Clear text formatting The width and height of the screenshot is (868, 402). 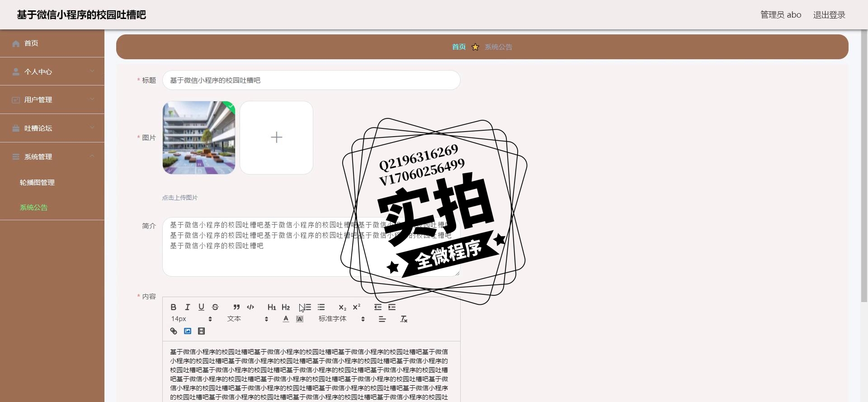point(404,319)
